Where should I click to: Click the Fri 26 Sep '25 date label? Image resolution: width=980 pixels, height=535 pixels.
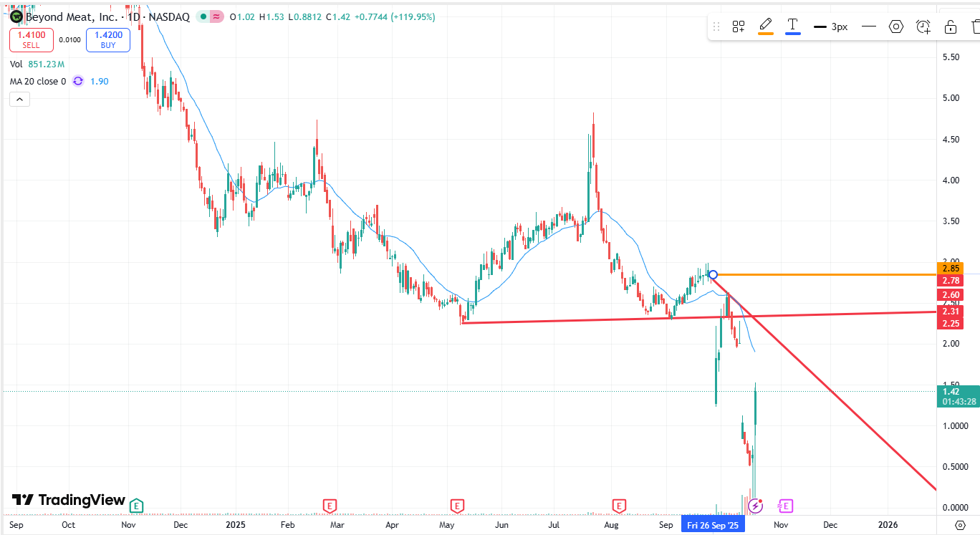(713, 525)
